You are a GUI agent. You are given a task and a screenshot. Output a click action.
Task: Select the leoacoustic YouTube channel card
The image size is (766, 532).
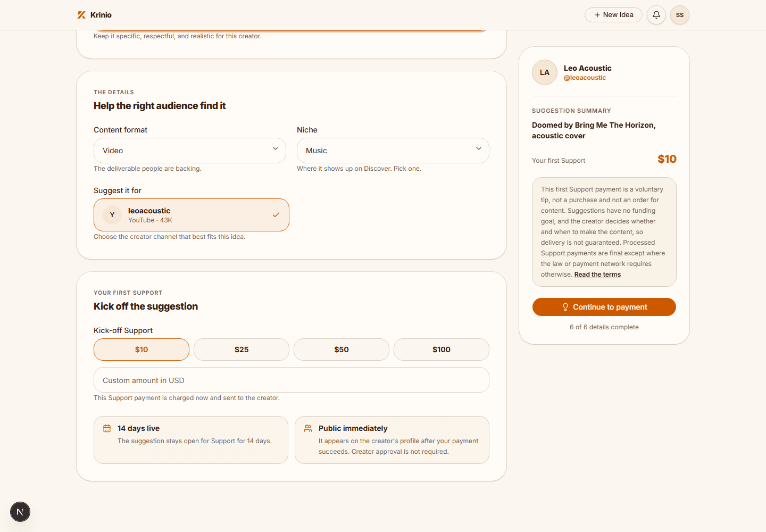coord(191,215)
